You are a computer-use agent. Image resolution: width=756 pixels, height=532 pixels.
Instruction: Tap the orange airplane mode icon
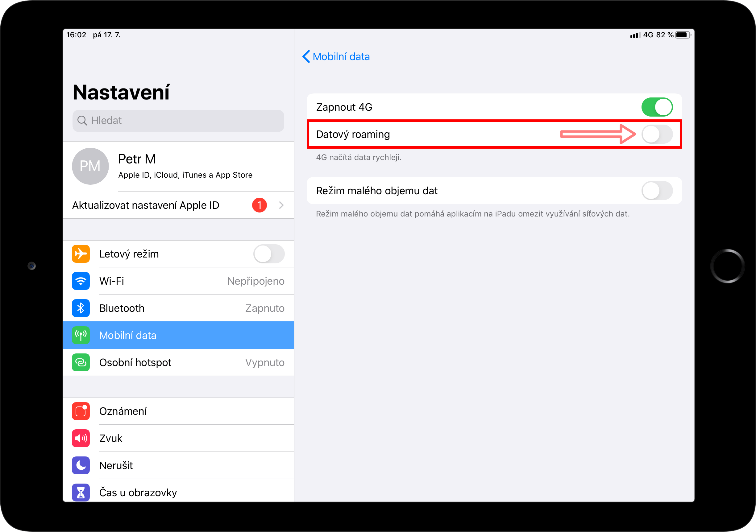pyautogui.click(x=81, y=254)
